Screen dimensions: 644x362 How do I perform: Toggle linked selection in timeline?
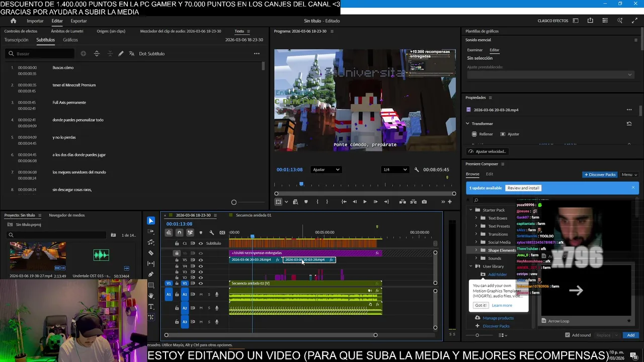190,232
